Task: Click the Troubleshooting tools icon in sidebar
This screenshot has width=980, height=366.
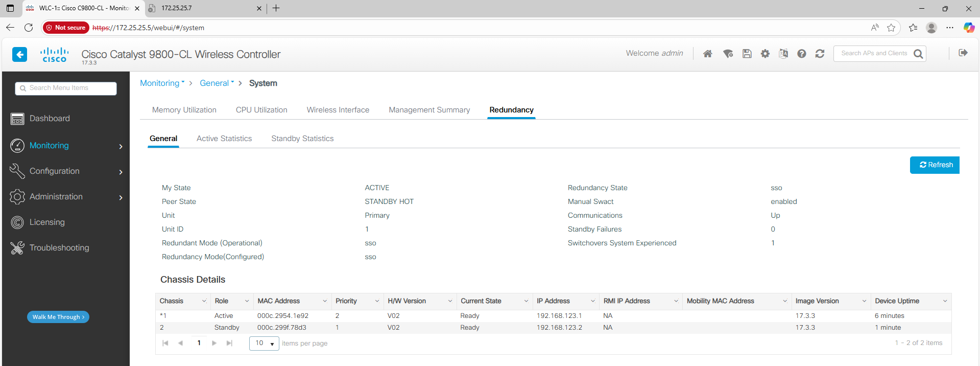Action: pyautogui.click(x=17, y=248)
